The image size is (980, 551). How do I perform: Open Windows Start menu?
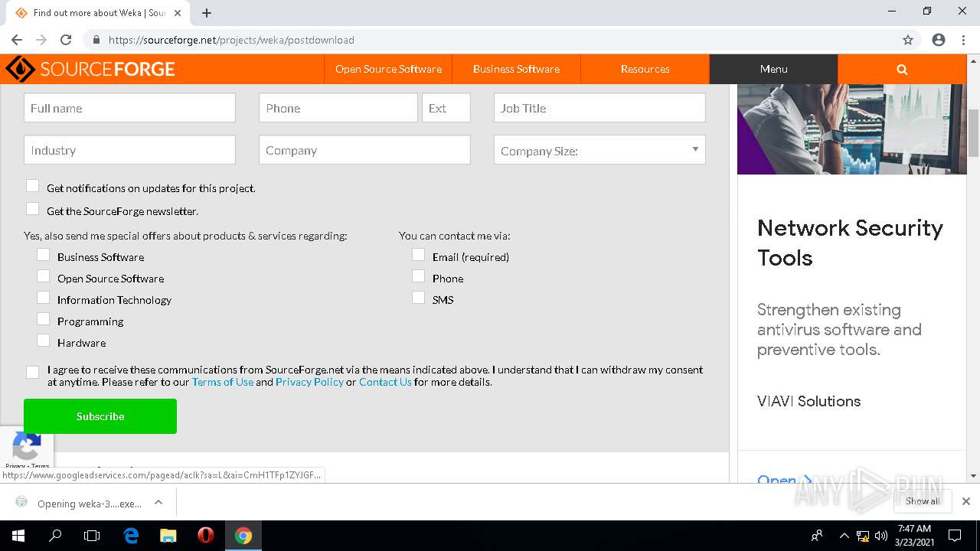tap(18, 536)
